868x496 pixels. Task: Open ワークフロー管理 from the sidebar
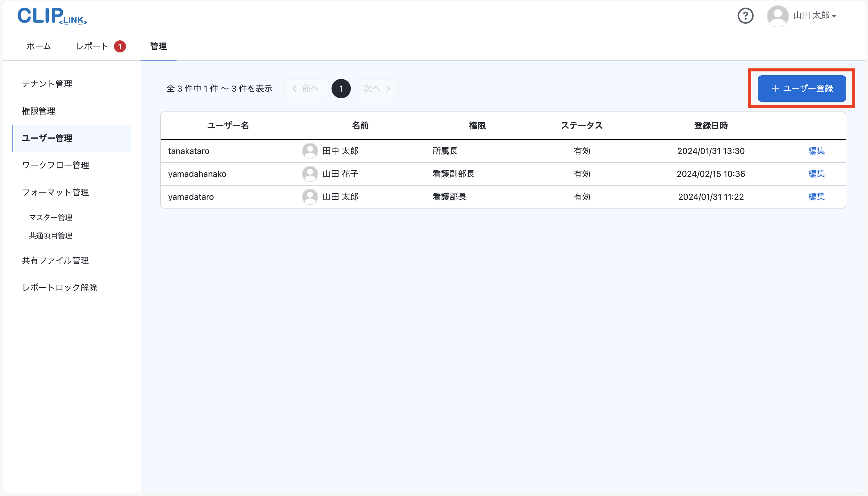coord(55,165)
